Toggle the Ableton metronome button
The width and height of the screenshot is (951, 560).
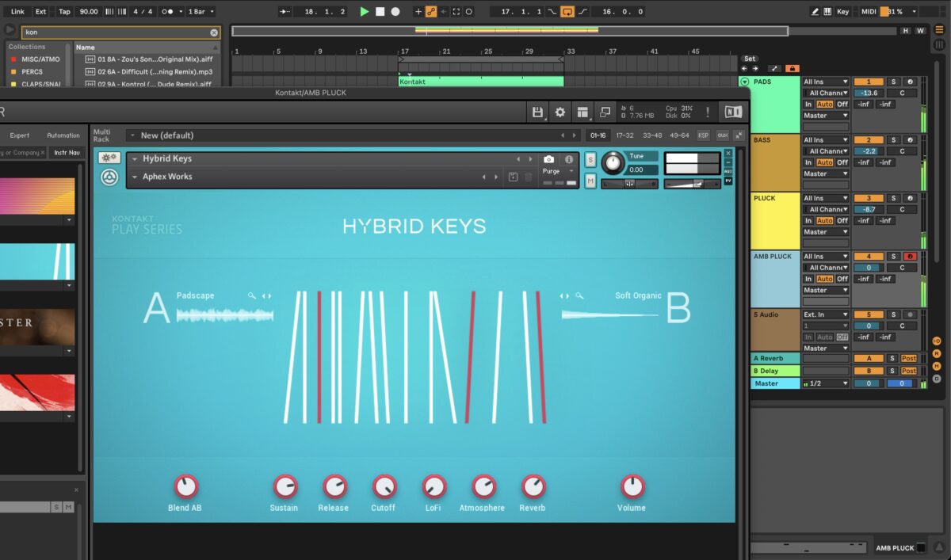[169, 11]
